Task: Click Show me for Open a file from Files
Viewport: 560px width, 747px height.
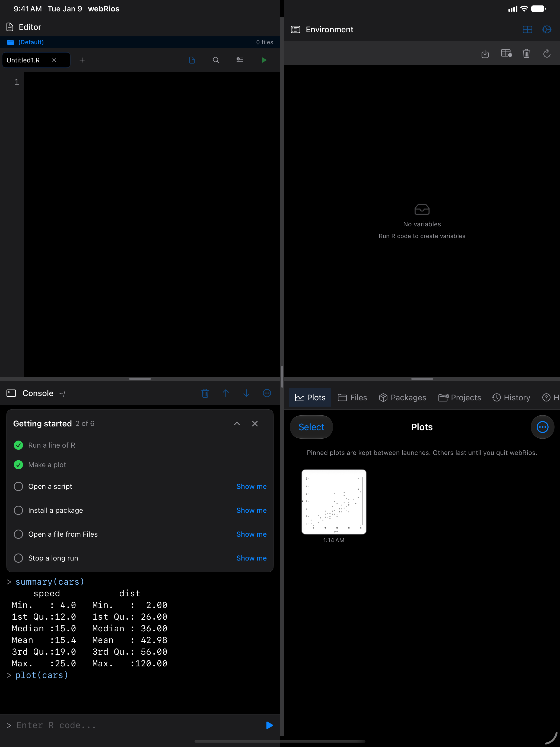Action: (x=252, y=534)
